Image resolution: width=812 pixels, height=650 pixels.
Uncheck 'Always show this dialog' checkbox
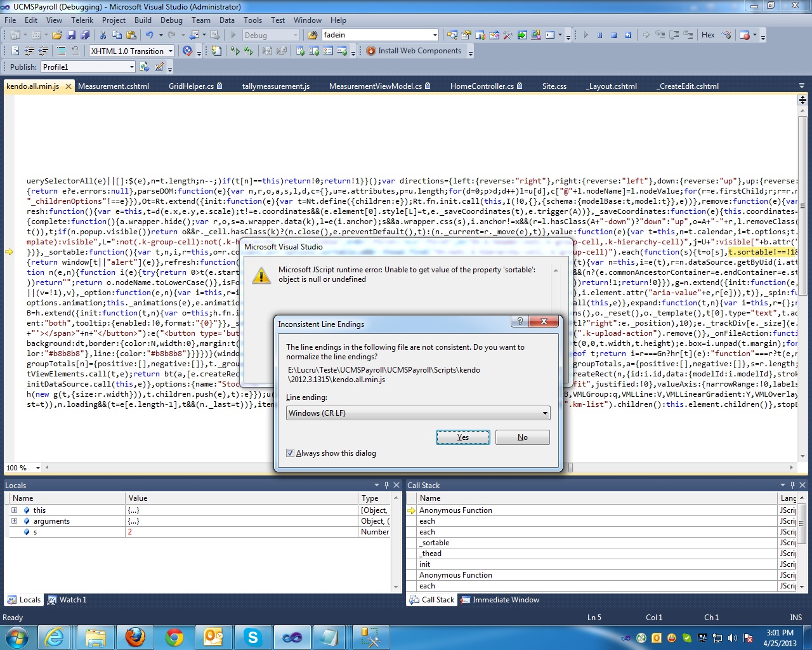click(x=290, y=453)
